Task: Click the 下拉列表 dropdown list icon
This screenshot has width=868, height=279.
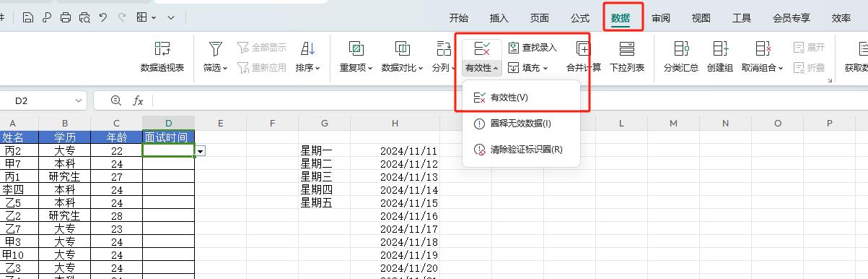Action: [x=627, y=49]
